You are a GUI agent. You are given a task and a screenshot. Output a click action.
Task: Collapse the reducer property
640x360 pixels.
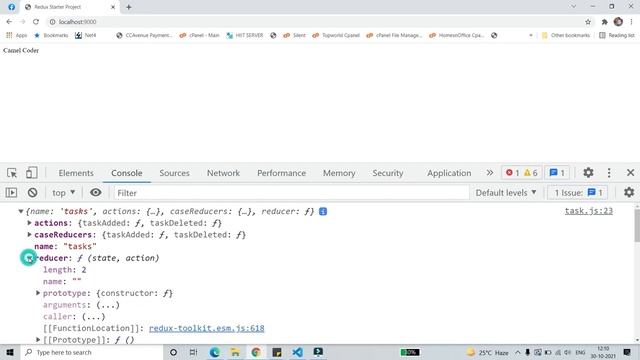coord(29,258)
